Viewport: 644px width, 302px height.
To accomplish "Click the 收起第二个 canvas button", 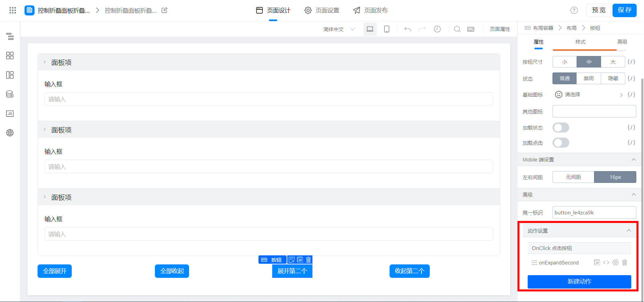I will pyautogui.click(x=410, y=271).
